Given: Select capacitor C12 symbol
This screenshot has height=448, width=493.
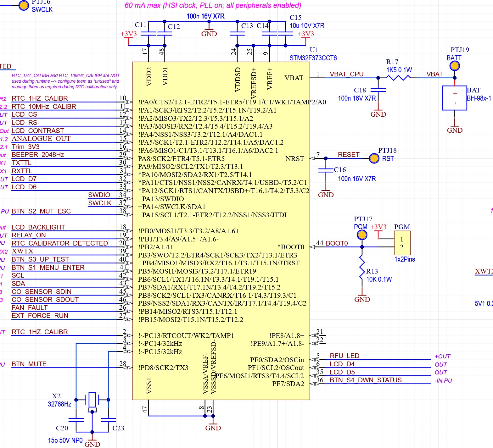Looking at the screenshot, I should pos(165,34).
